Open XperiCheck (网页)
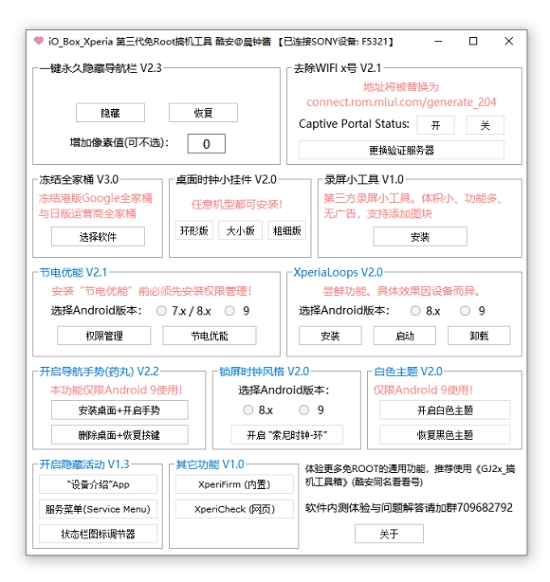The image size is (550, 582). (x=234, y=509)
